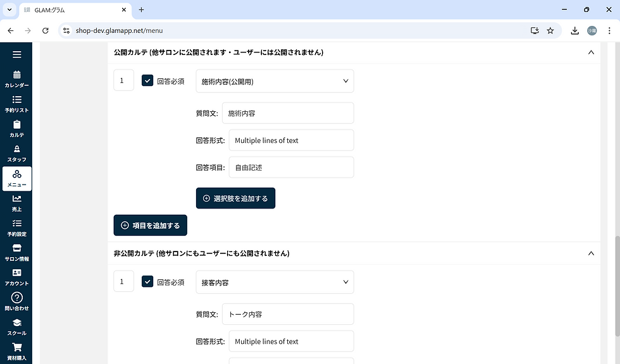The width and height of the screenshot is (620, 364).
Task: Open the アカウント account section
Action: coord(16,277)
